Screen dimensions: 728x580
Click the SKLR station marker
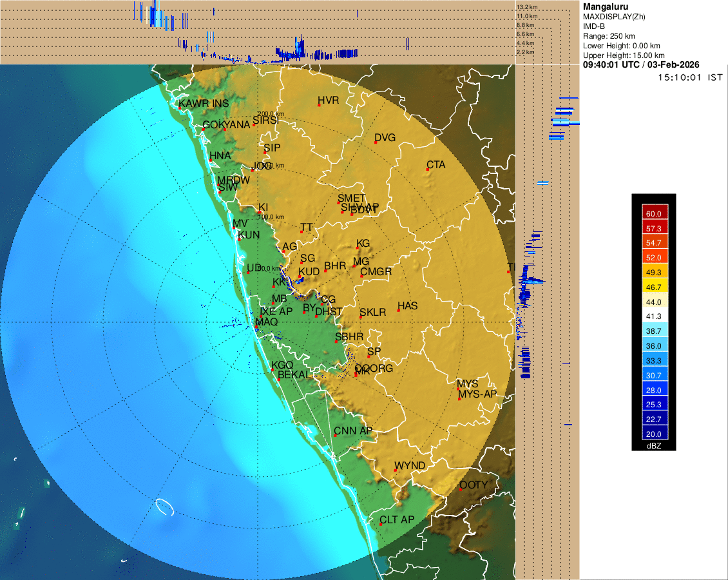pyautogui.click(x=361, y=318)
